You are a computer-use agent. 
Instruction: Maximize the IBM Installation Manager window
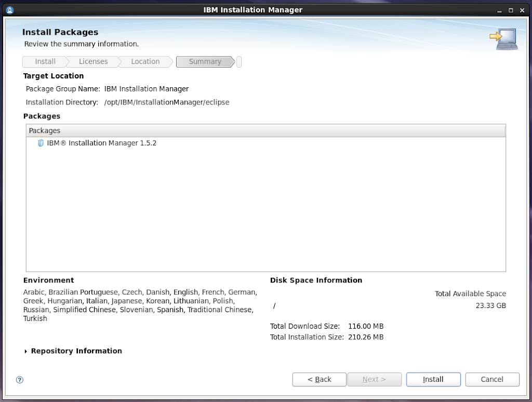tap(511, 10)
